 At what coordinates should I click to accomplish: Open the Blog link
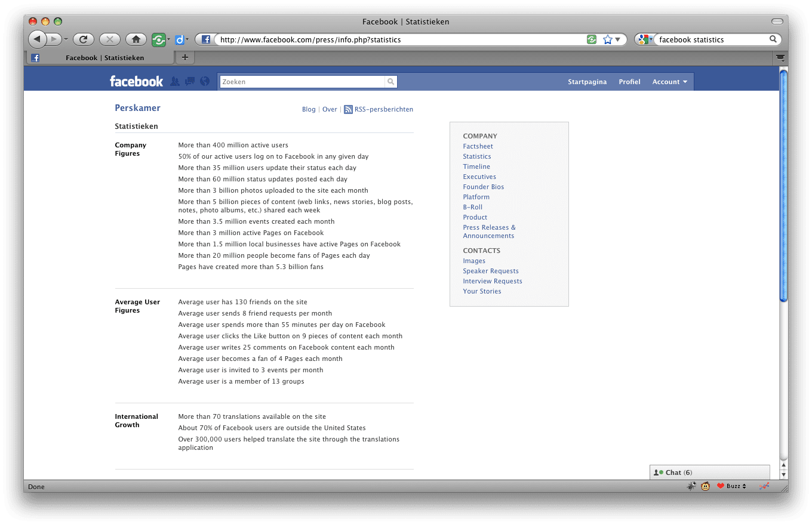coord(309,110)
